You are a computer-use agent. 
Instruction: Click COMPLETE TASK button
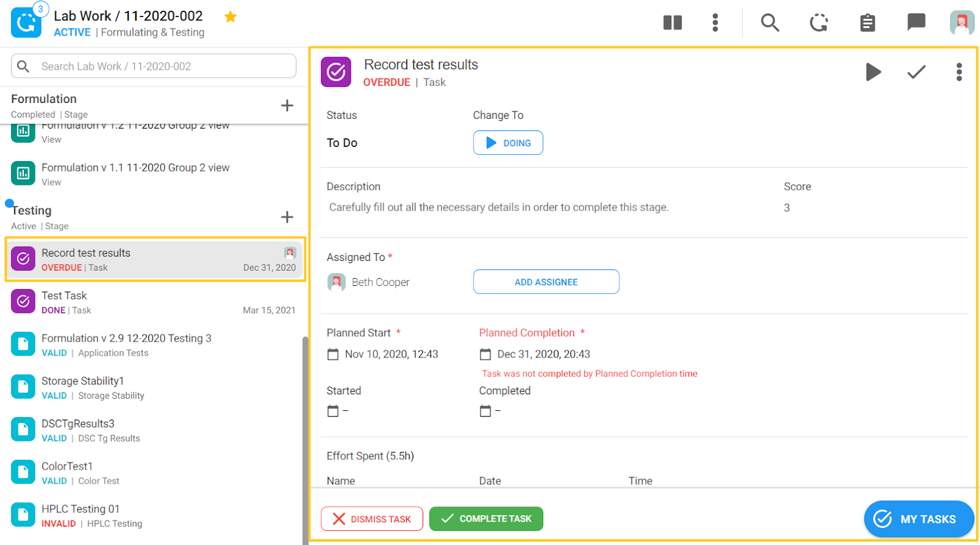(486, 519)
